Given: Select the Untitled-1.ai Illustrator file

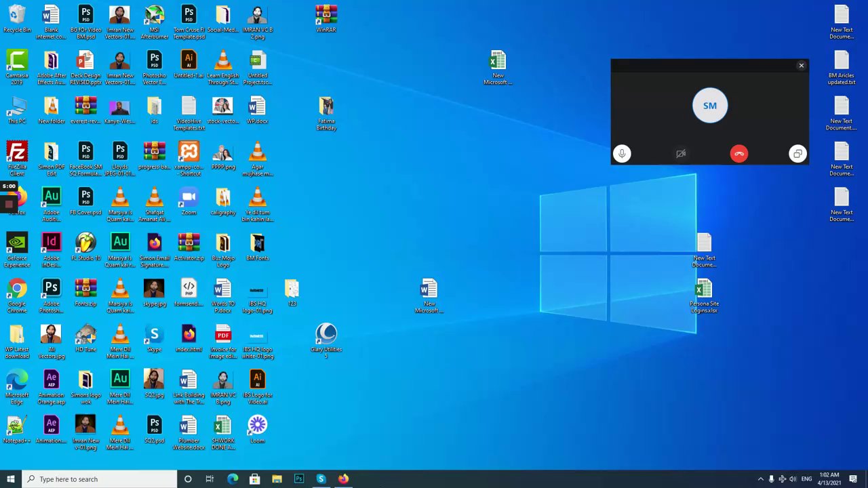Looking at the screenshot, I should [x=189, y=65].
